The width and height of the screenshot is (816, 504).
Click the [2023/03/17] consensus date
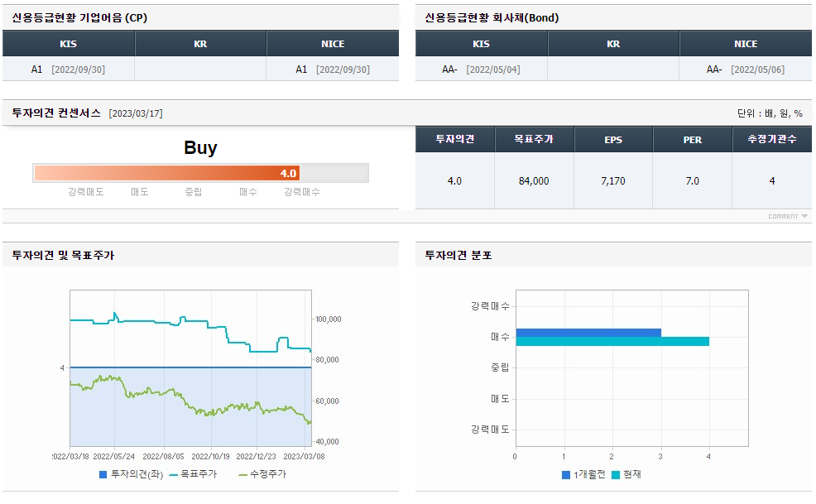pos(135,113)
